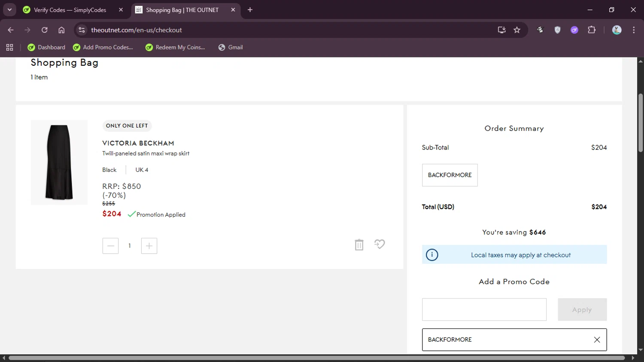Switch to the Verify Codes — SimplyCodes tab
This screenshot has width=644, height=362.
click(70, 10)
